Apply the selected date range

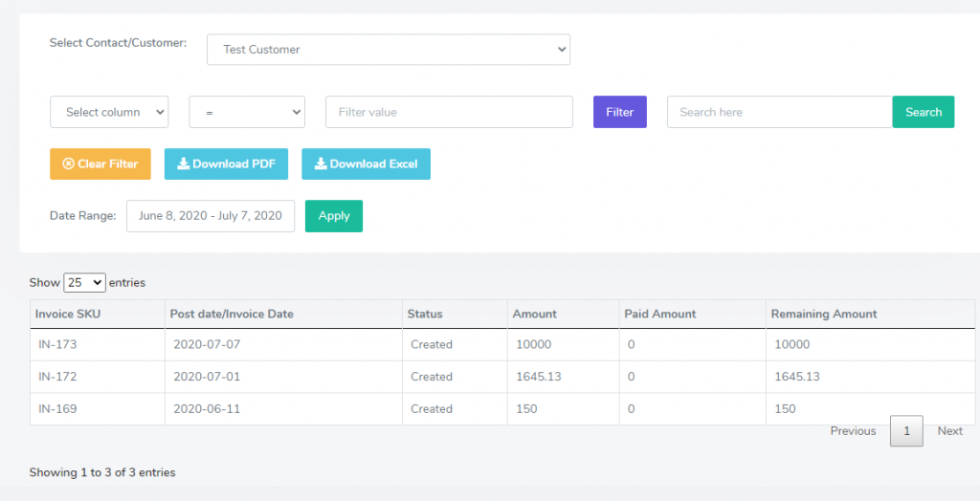click(x=334, y=215)
